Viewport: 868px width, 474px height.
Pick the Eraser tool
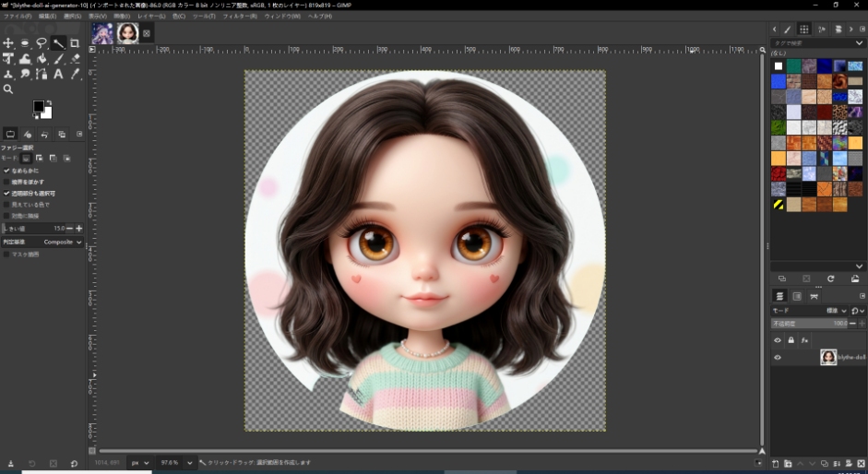75,59
